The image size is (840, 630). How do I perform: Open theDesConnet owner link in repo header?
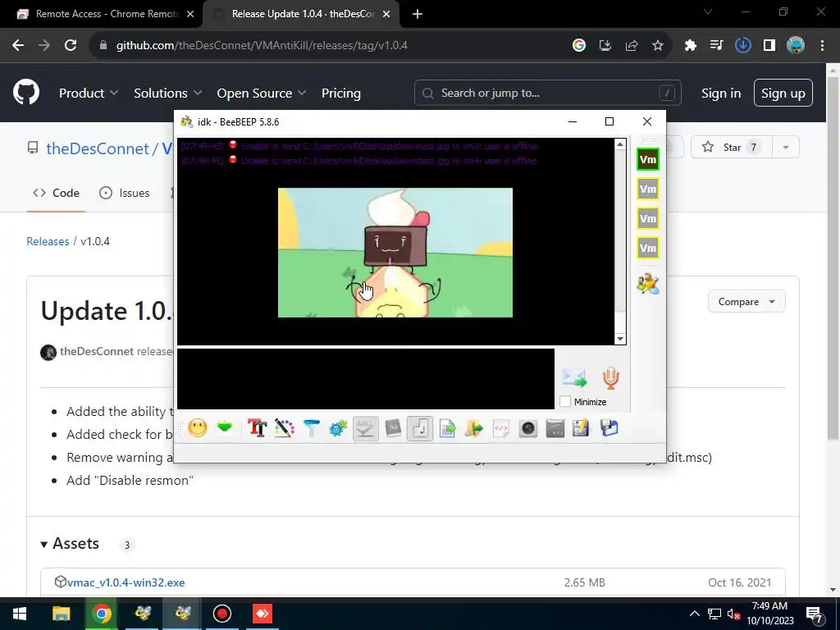point(98,148)
